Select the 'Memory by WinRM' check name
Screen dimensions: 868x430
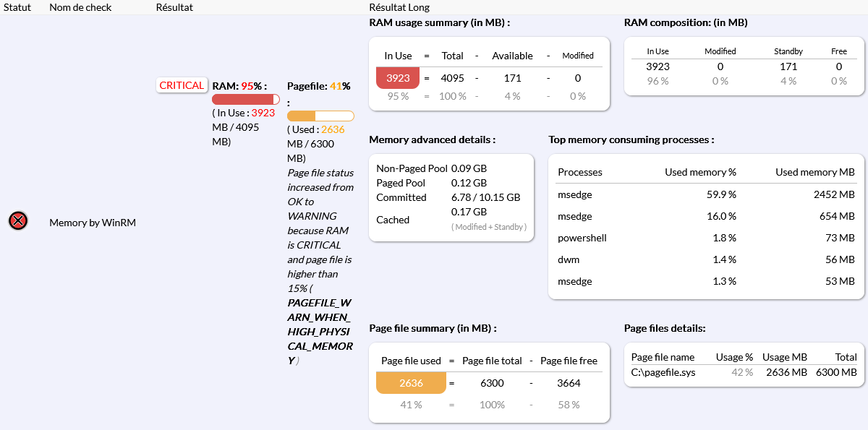(93, 223)
